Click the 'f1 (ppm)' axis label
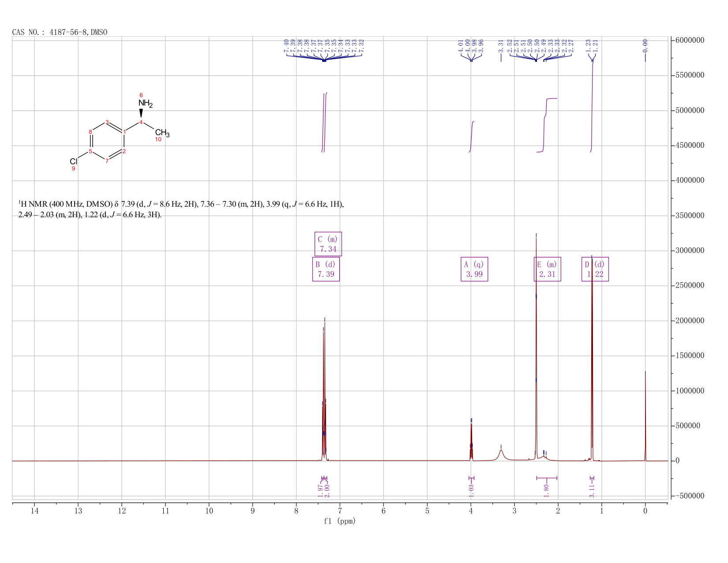The height and width of the screenshot is (563, 728). pos(340,521)
